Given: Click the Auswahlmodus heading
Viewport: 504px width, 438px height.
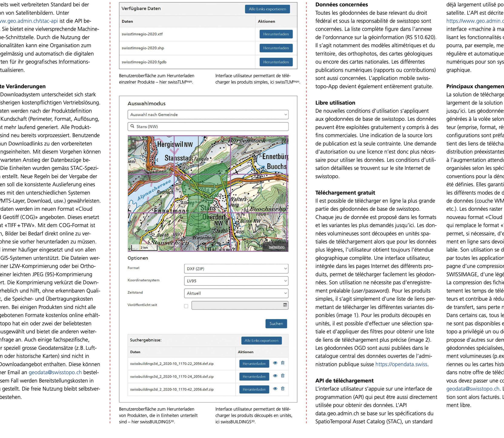Looking at the screenshot, I should (x=147, y=103).
